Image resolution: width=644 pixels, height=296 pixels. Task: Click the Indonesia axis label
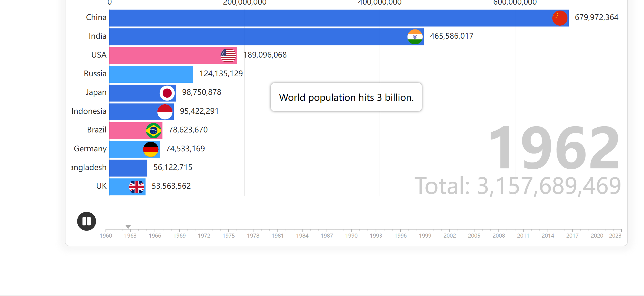click(x=89, y=111)
